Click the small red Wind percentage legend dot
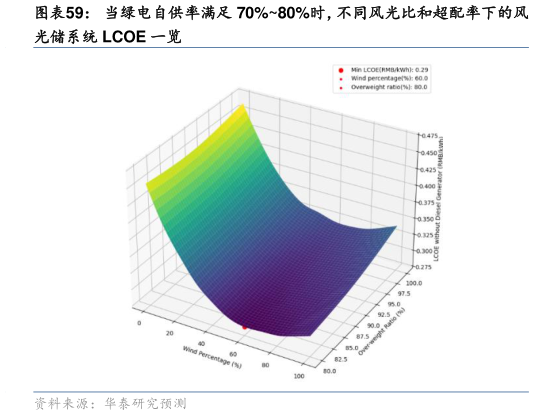 tap(341, 79)
